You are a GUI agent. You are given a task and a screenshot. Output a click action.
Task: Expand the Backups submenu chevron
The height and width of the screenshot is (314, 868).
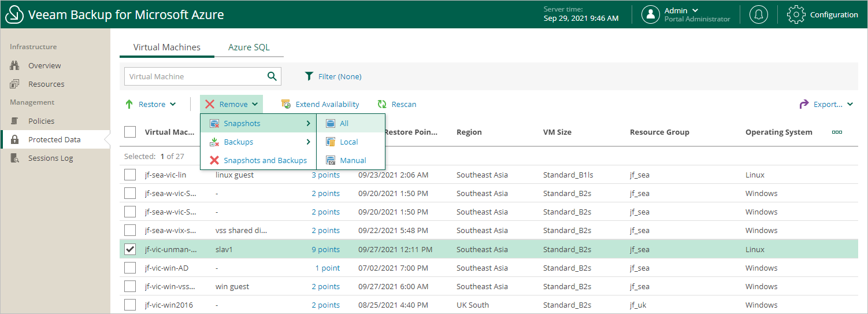309,142
